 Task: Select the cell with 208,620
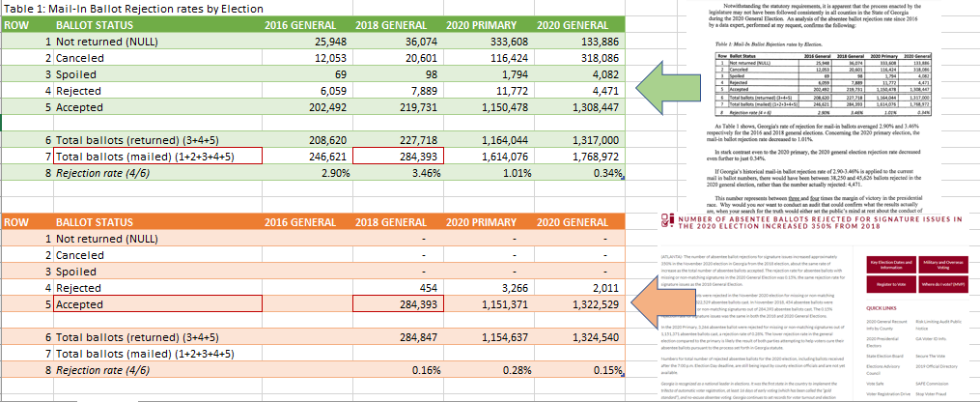click(x=307, y=140)
